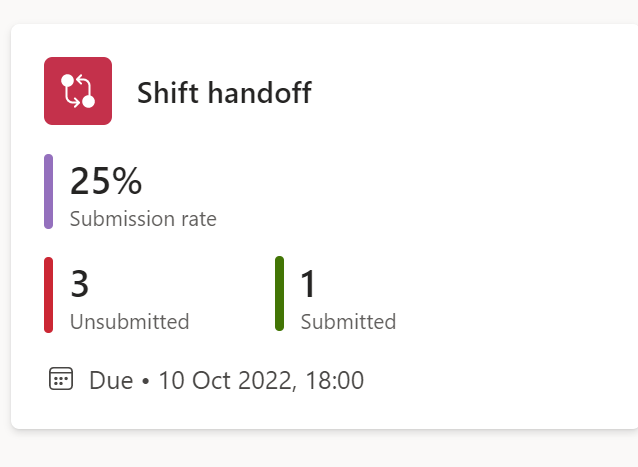Image resolution: width=638 pixels, height=467 pixels.
Task: Click the red unsubmitted indicator bar
Action: [x=48, y=295]
